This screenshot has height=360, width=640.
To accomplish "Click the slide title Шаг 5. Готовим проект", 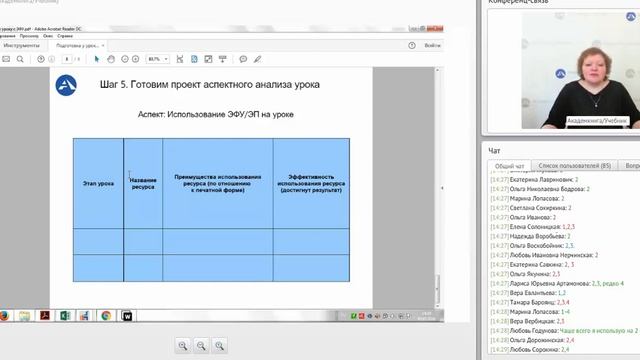I will point(210,84).
